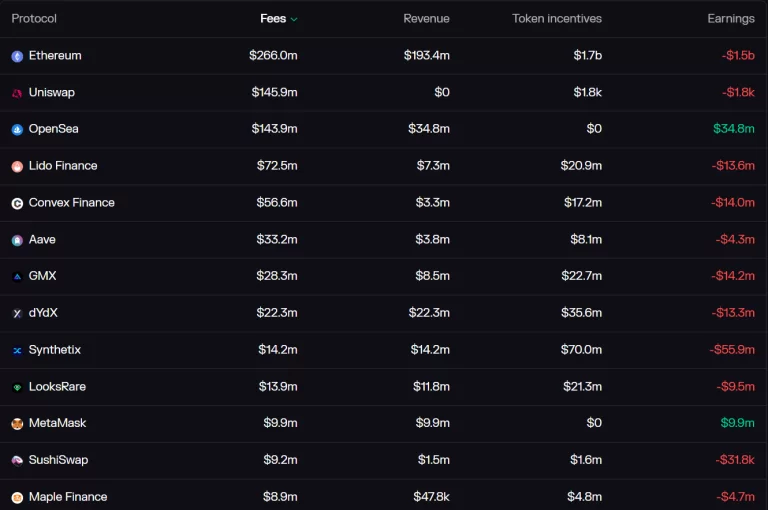Sort table by Revenue column
This screenshot has width=768, height=510.
coord(426,19)
